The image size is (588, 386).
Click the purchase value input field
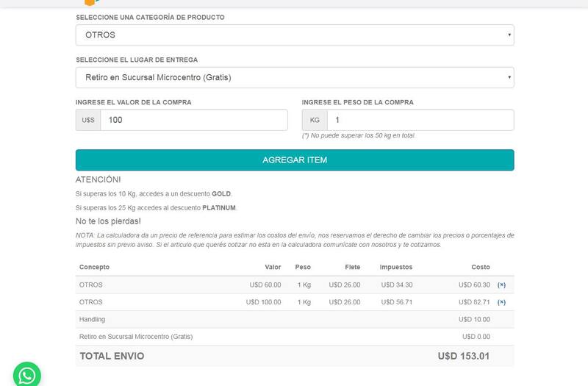tap(193, 121)
